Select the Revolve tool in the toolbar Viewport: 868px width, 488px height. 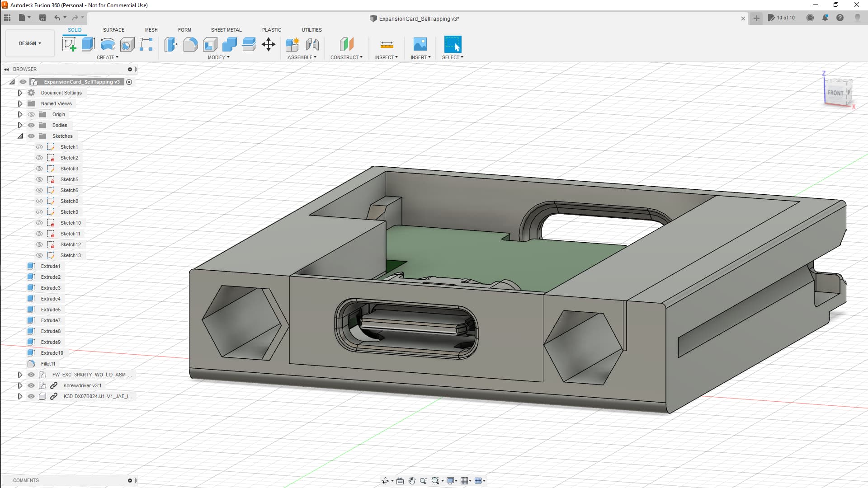pos(108,44)
